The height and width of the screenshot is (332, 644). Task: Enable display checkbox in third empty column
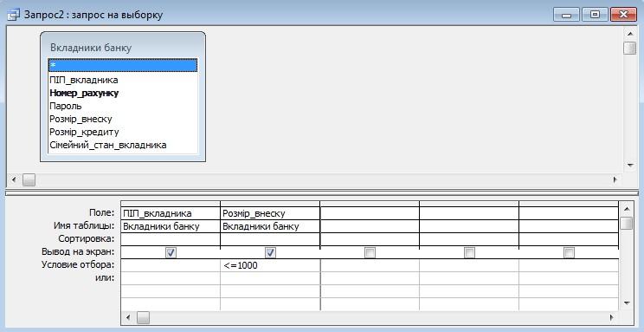[370, 252]
